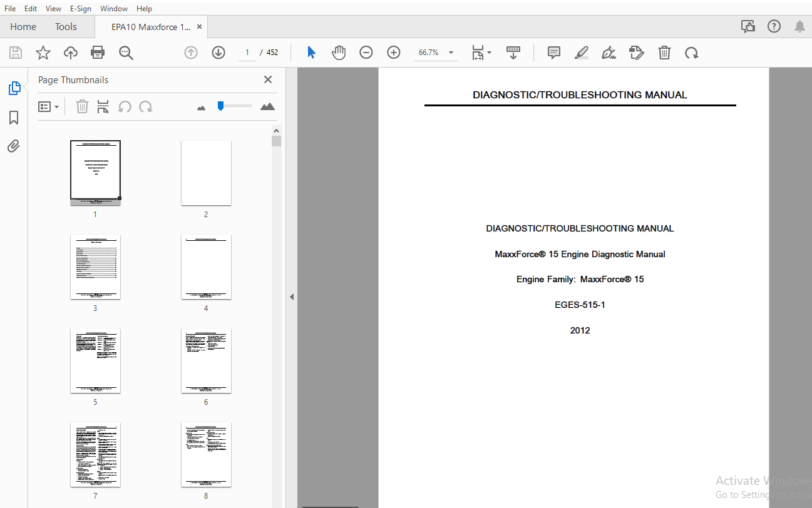
Task: Click the thumbnail panel page-break icon
Action: tap(103, 106)
